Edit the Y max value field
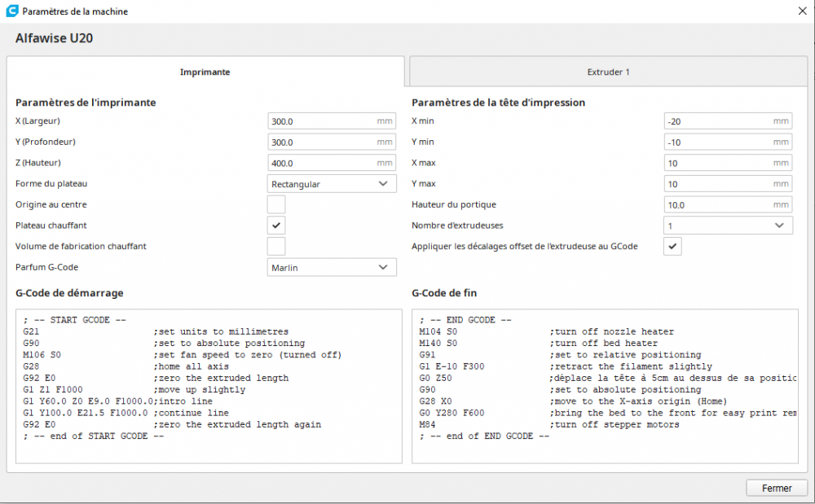The image size is (815, 504). [728, 184]
